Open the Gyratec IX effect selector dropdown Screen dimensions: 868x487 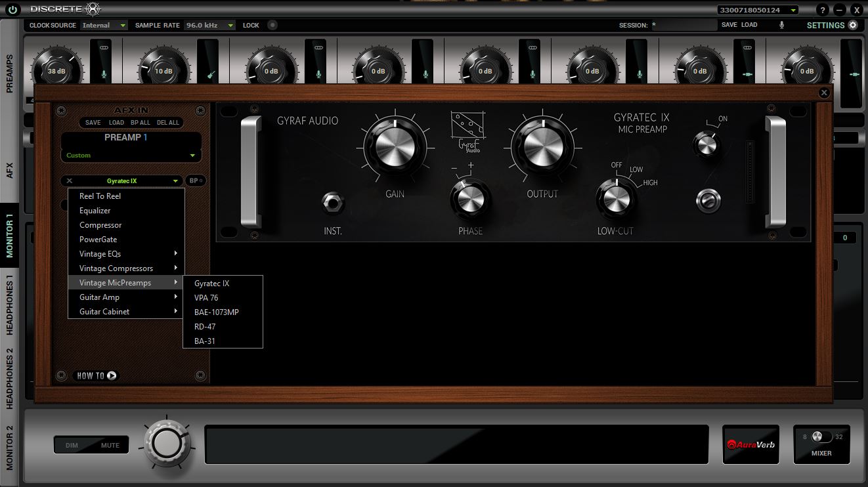point(122,180)
